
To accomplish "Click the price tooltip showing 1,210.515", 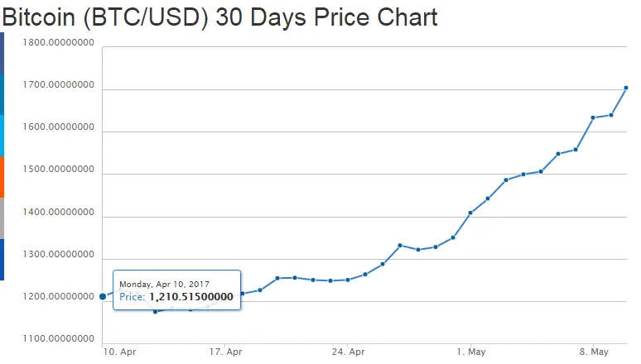I will pyautogui.click(x=176, y=290).
